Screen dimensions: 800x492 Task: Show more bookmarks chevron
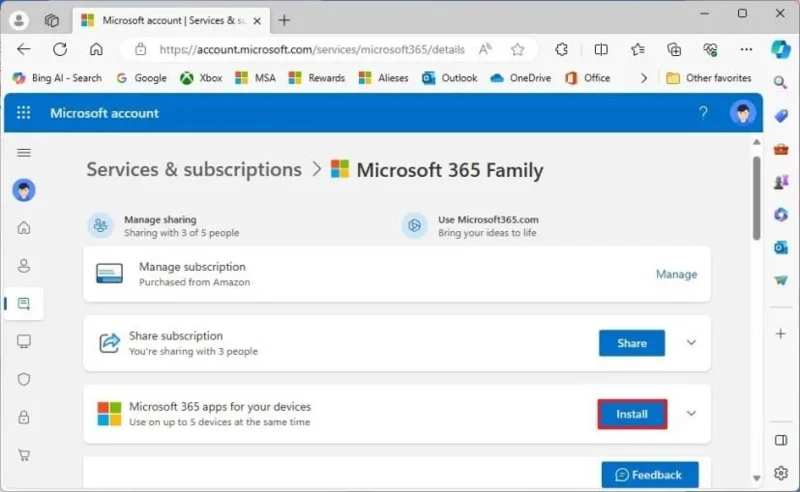(x=644, y=78)
